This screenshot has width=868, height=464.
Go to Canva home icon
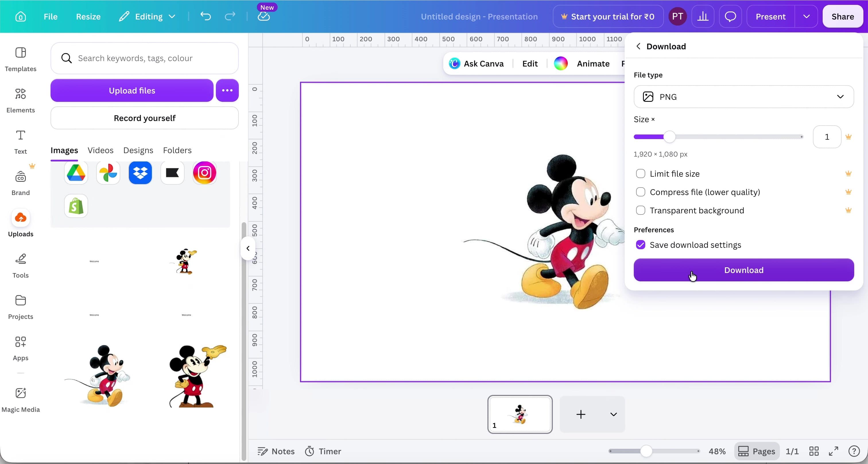click(x=21, y=17)
